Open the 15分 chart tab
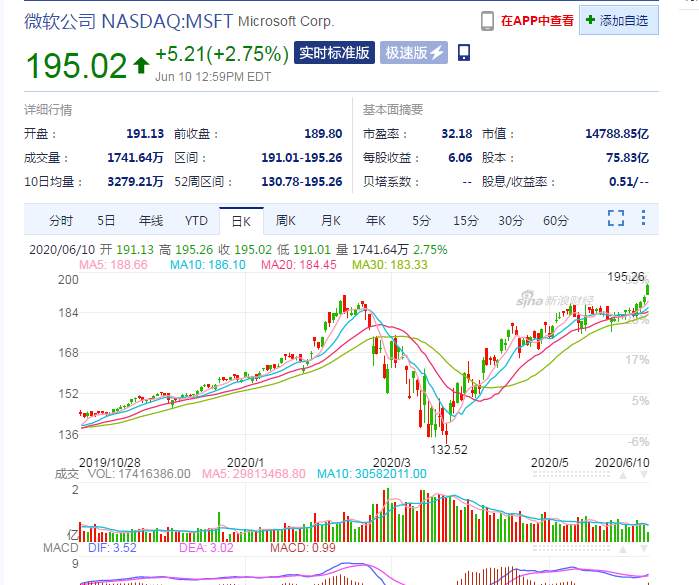 click(465, 220)
